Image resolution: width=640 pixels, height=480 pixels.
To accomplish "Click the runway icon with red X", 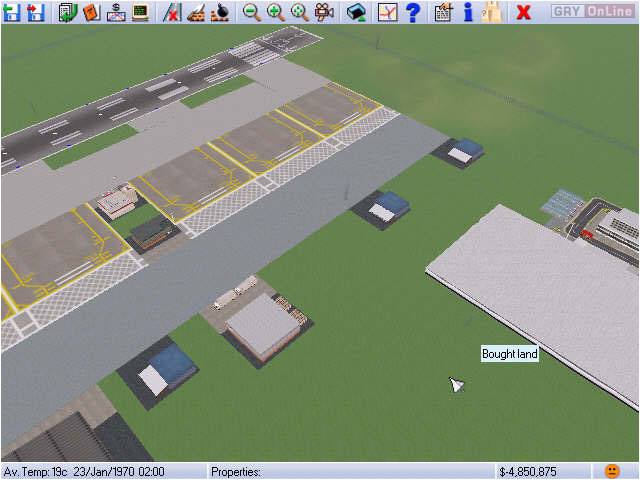I will [171, 12].
